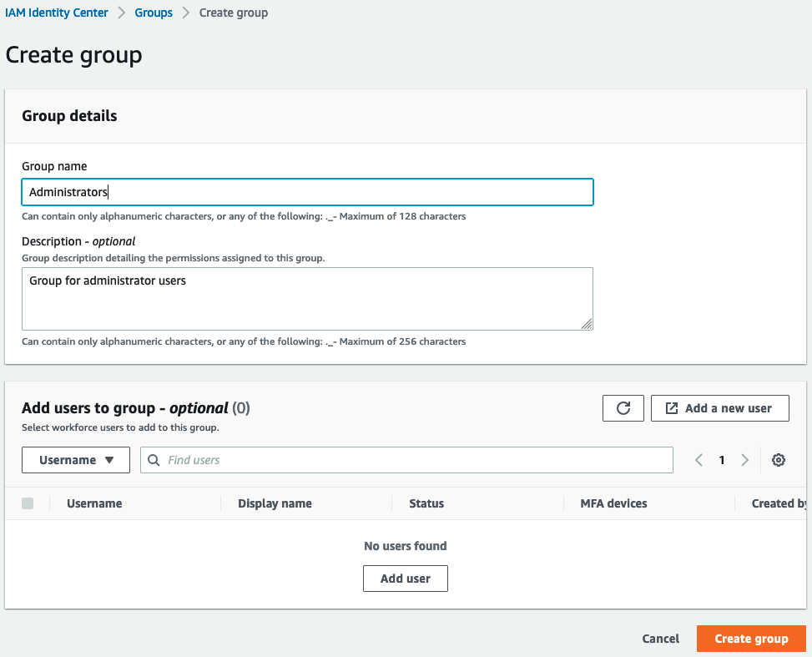
Task: Grab the description textarea resize handle
Action: pos(586,324)
